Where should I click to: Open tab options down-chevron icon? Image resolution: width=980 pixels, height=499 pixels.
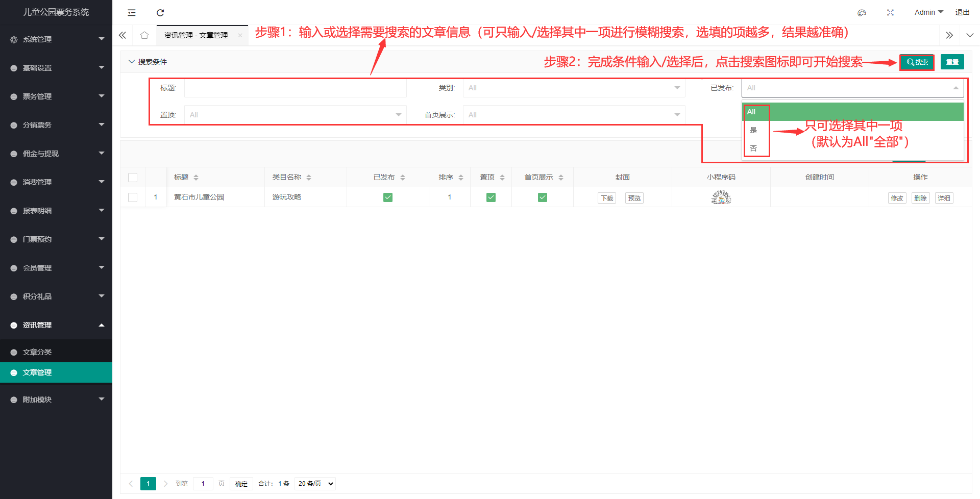coord(970,35)
